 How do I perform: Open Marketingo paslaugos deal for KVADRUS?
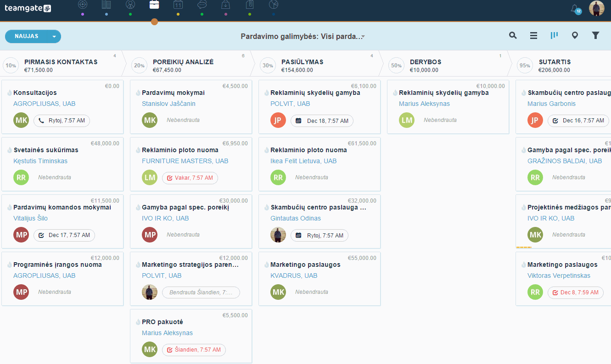point(305,265)
